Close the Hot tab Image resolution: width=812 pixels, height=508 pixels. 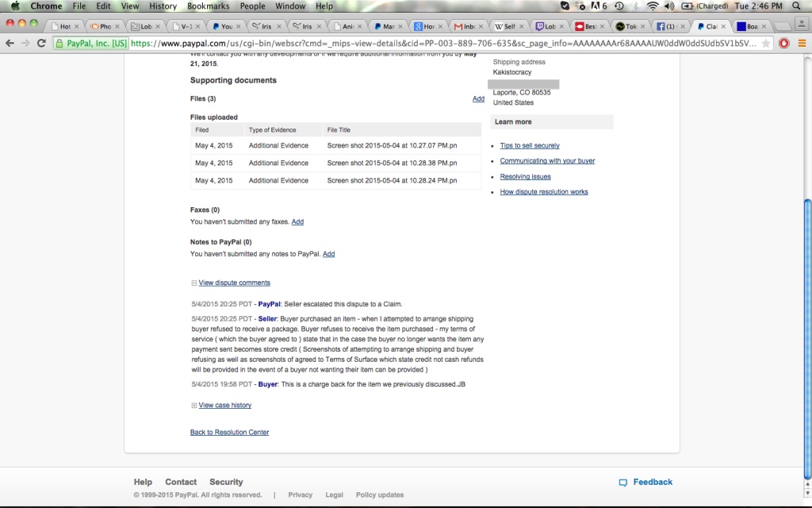tap(77, 26)
